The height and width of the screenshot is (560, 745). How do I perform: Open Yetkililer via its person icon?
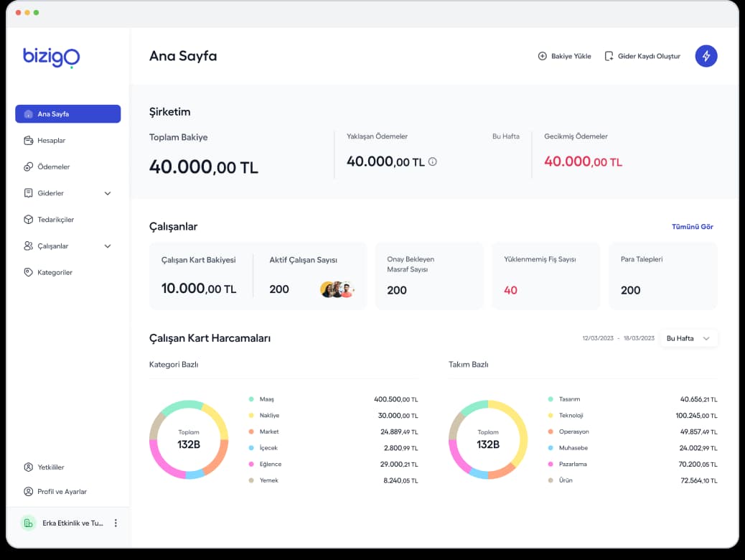pos(28,467)
